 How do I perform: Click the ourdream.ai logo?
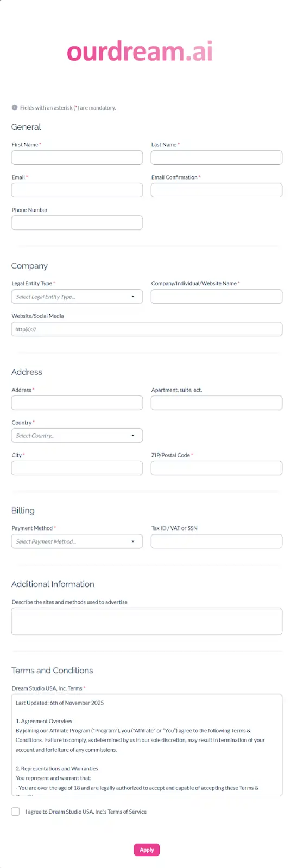tap(140, 52)
